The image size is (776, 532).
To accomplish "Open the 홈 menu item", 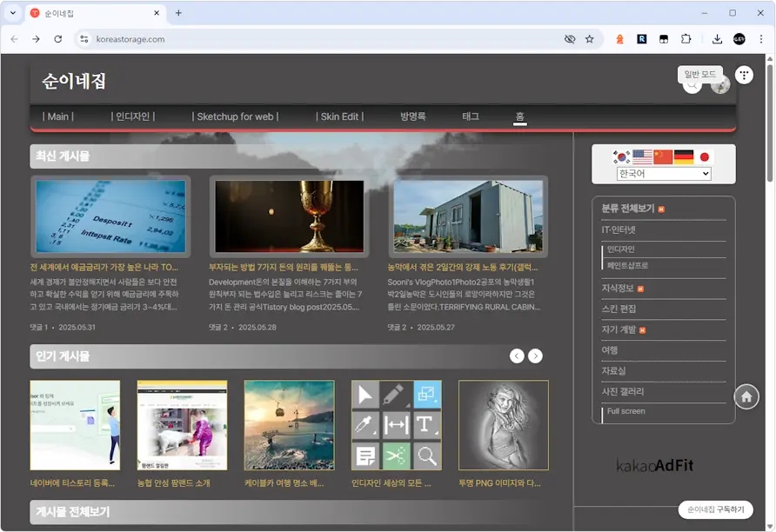I will point(519,116).
